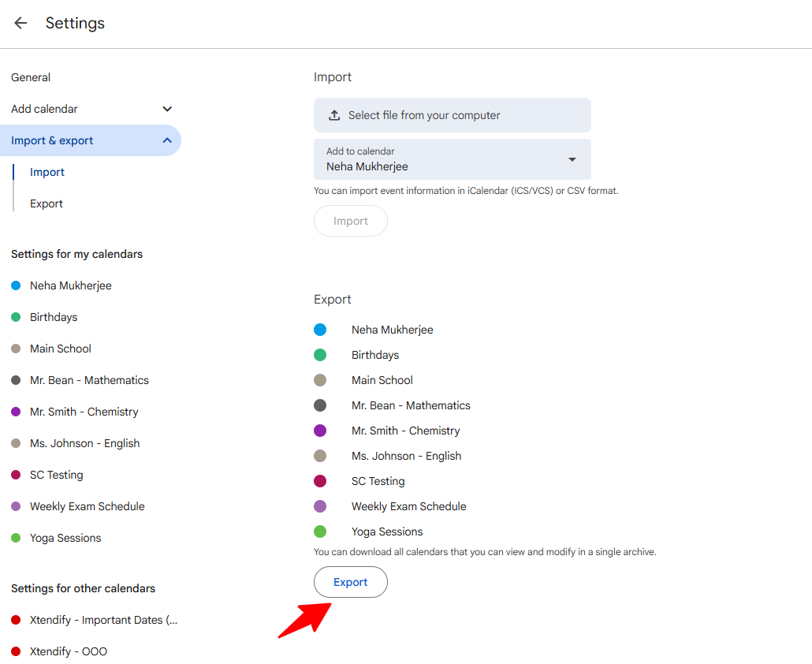The width and height of the screenshot is (812, 664).
Task: Click the red dot beside Xtendify - OOO
Action: coord(16,651)
